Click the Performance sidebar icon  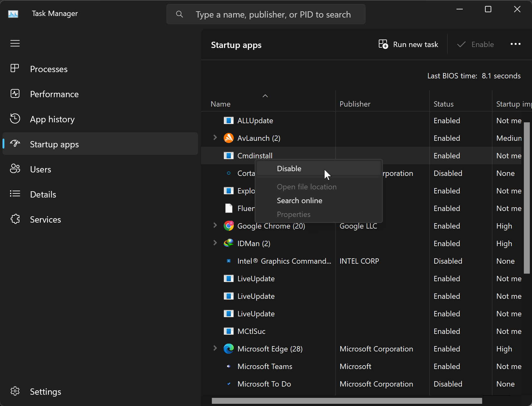15,93
